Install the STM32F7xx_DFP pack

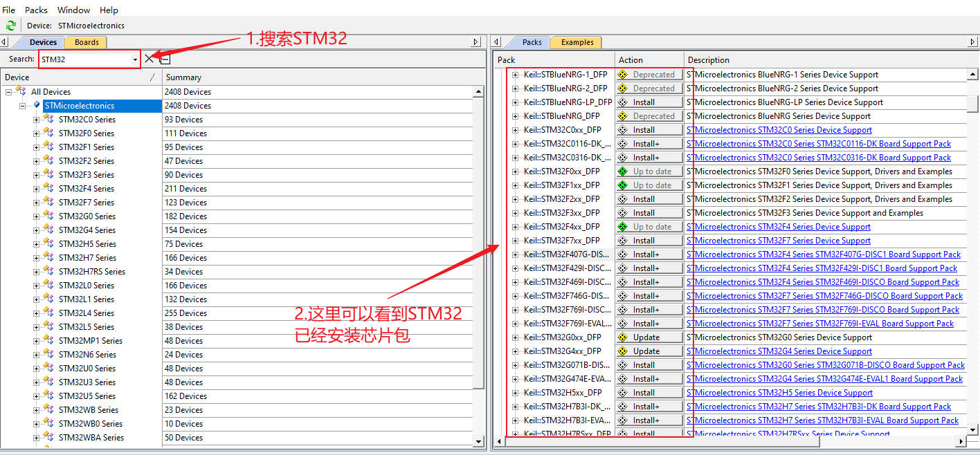(649, 241)
